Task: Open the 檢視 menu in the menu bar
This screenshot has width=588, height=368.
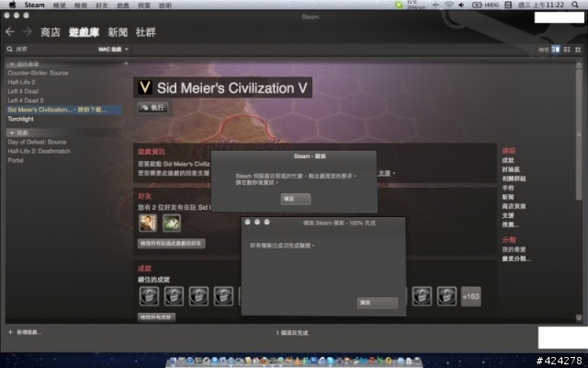Action: click(81, 6)
